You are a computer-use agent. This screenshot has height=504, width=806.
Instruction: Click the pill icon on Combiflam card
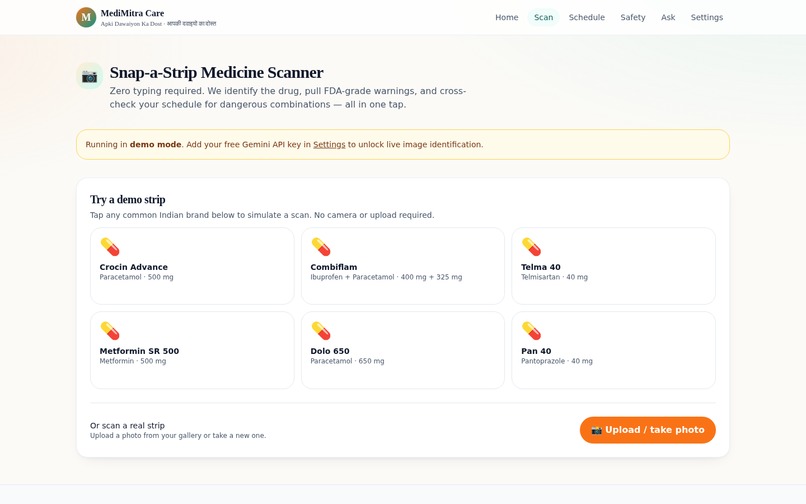(x=321, y=247)
